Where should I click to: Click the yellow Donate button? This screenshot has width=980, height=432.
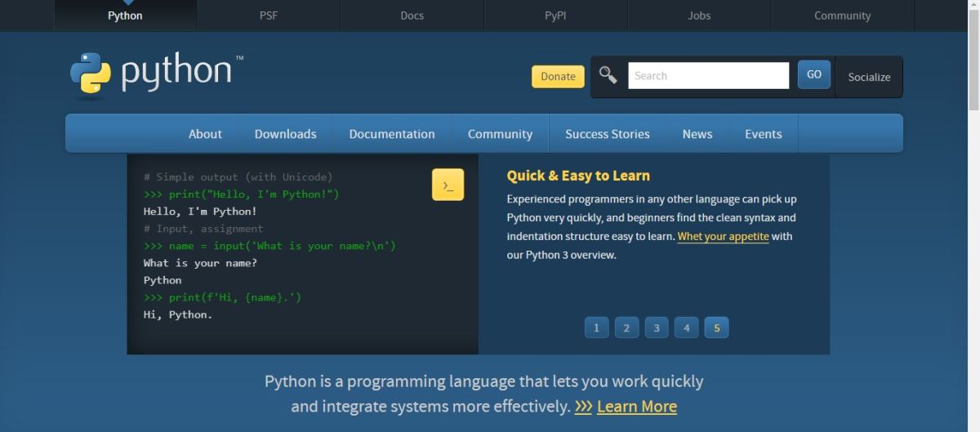558,76
